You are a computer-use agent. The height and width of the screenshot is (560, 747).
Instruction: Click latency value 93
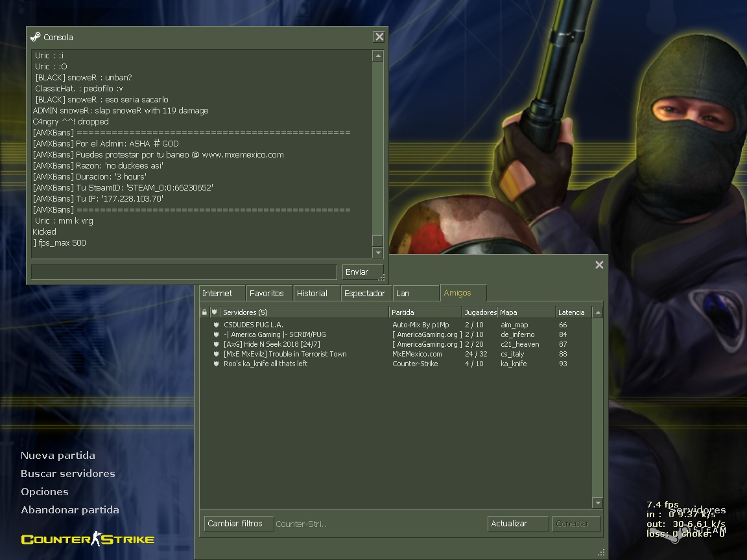pos(563,364)
